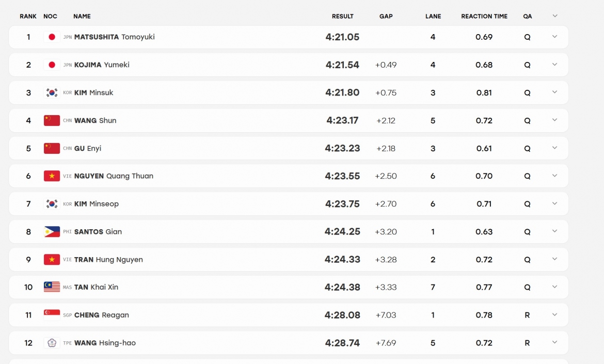Click Chinese Taipei flag beside WANG Hsing-hao
This screenshot has width=604, height=364.
pos(52,343)
